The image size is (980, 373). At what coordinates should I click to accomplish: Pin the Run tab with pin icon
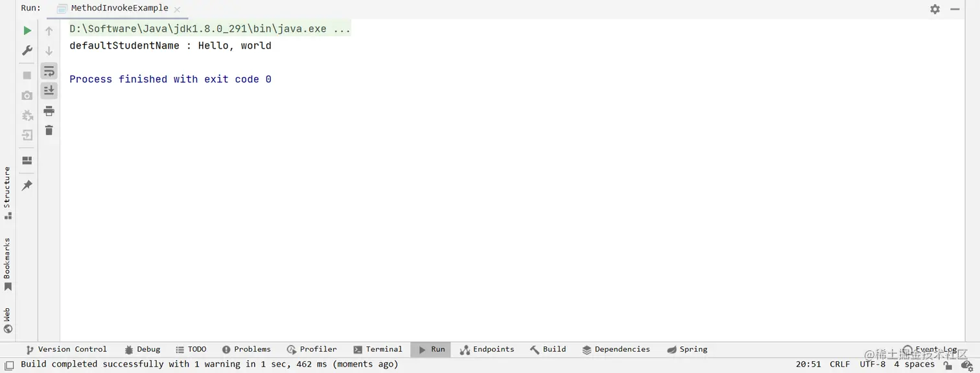[x=27, y=185]
